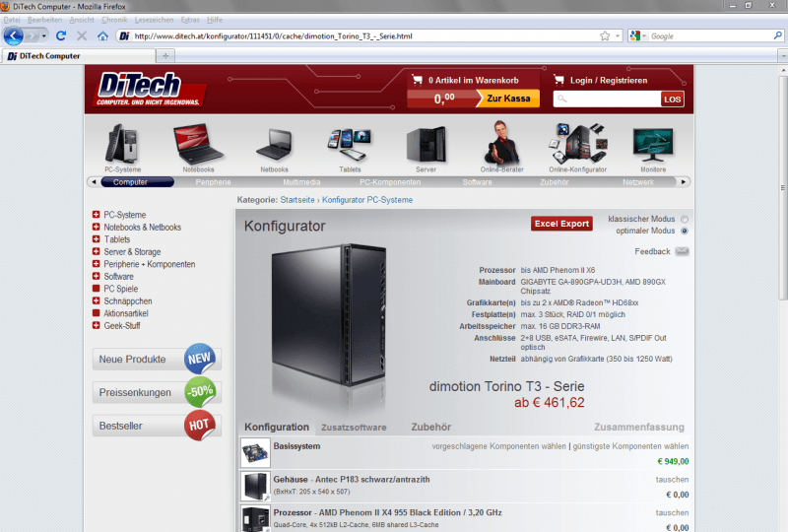This screenshot has width=788, height=532.
Task: Click the Zur Kassa button
Action: pyautogui.click(x=508, y=99)
